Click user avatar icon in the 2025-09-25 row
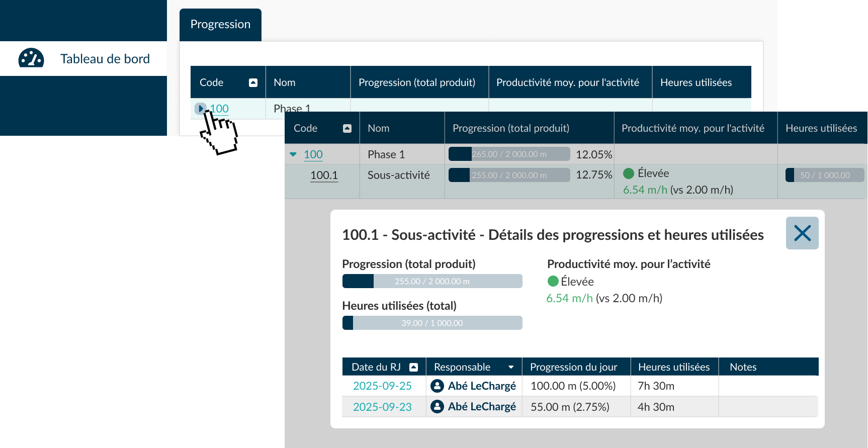 tap(438, 386)
